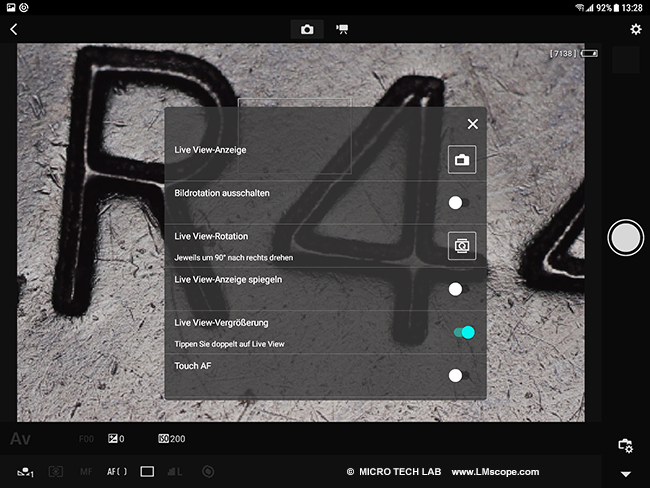Open the notification picture icon in status bar
The height and width of the screenshot is (488, 650).
[11, 7]
